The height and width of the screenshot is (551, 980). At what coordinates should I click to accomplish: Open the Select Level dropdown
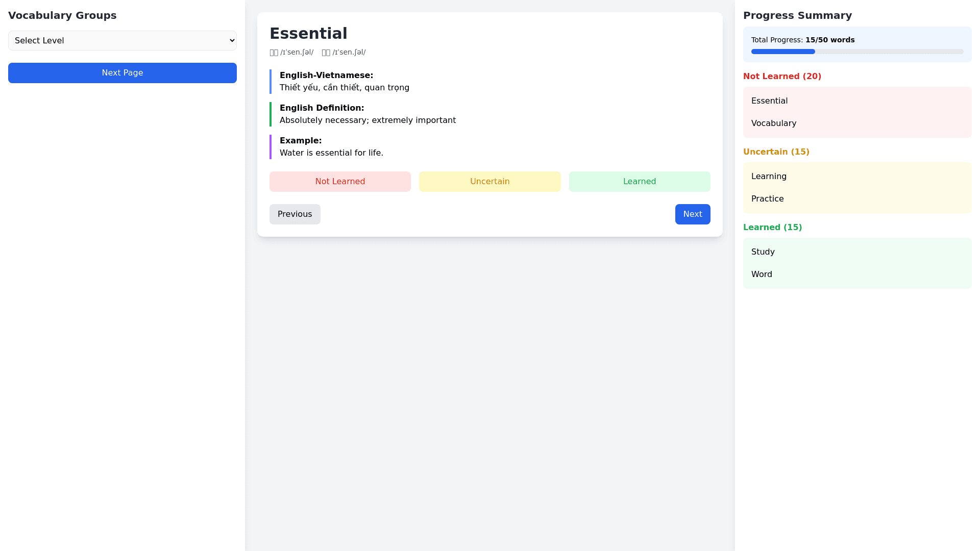point(122,40)
